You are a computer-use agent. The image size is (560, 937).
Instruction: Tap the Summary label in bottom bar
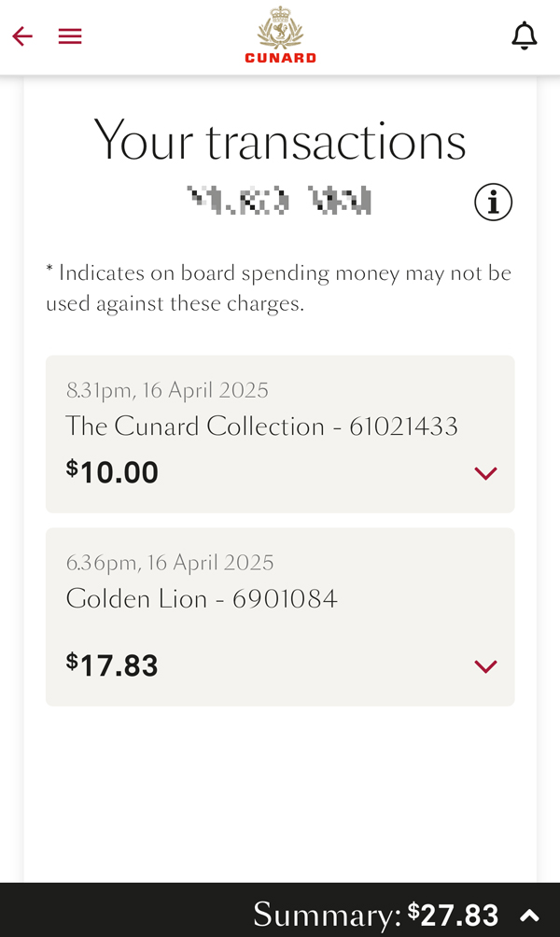328,915
